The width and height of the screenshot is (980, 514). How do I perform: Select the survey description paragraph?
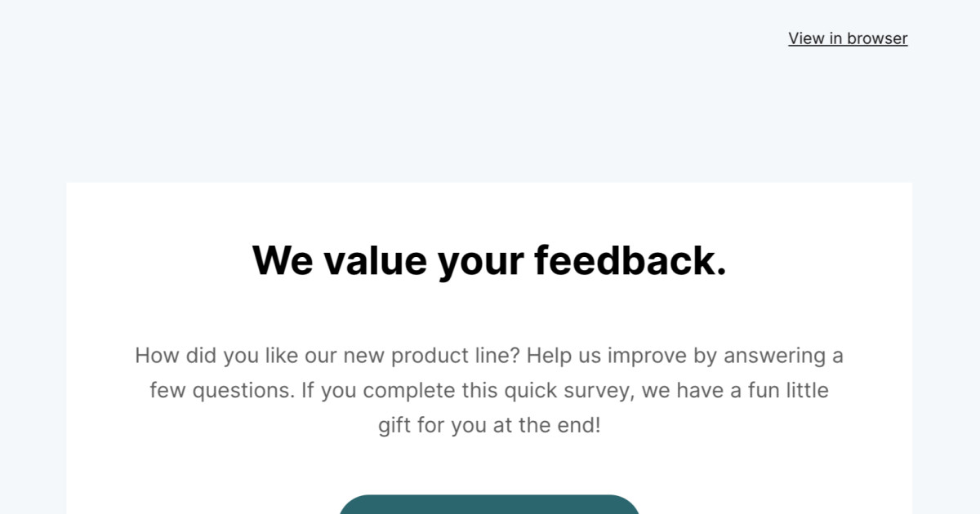[490, 390]
